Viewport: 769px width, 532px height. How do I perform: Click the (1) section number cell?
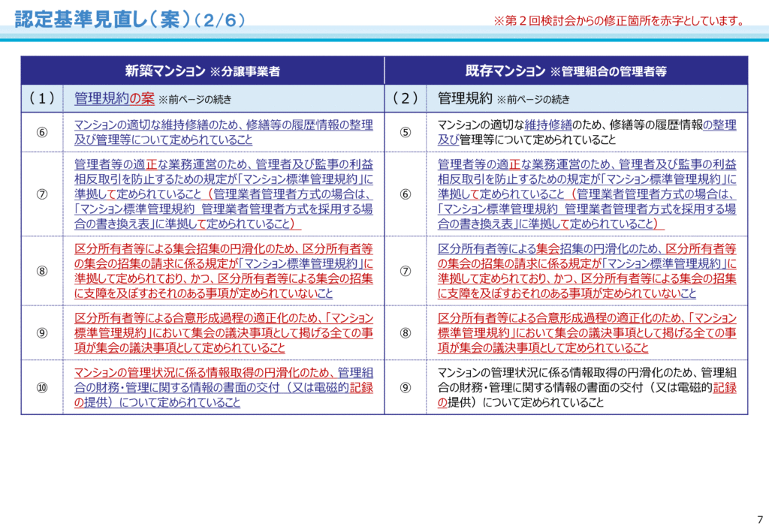[42, 98]
